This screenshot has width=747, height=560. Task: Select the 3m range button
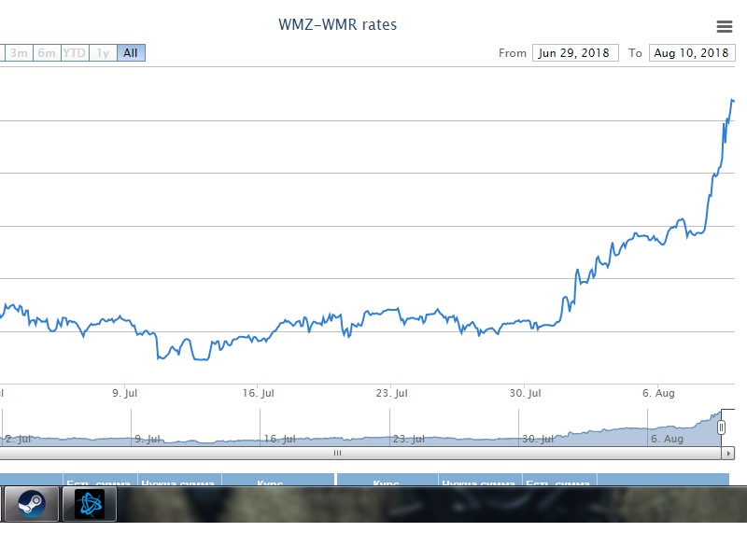[x=19, y=53]
